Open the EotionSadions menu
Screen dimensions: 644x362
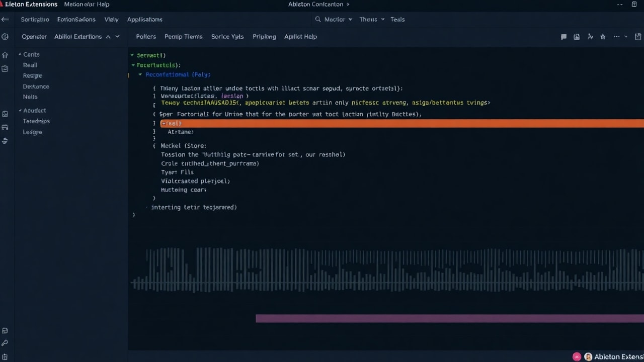pos(76,19)
